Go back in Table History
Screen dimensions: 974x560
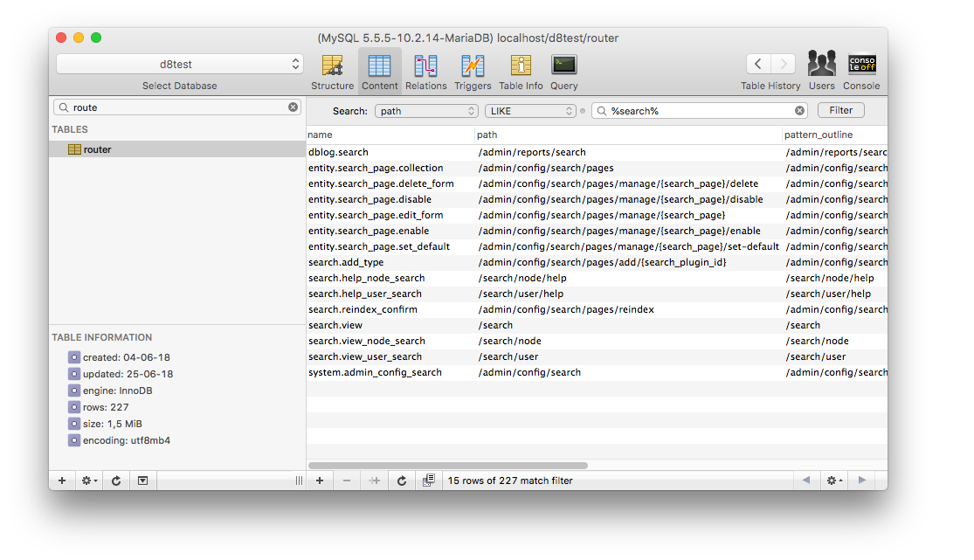click(x=757, y=63)
